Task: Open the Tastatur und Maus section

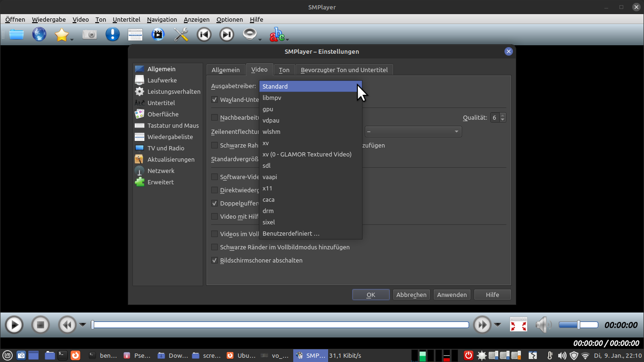Action: click(167, 125)
